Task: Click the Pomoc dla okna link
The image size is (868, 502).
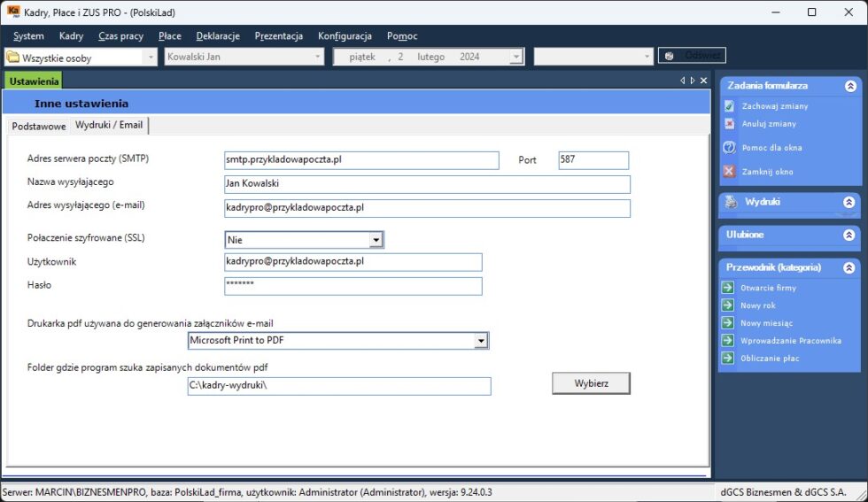Action: [771, 148]
